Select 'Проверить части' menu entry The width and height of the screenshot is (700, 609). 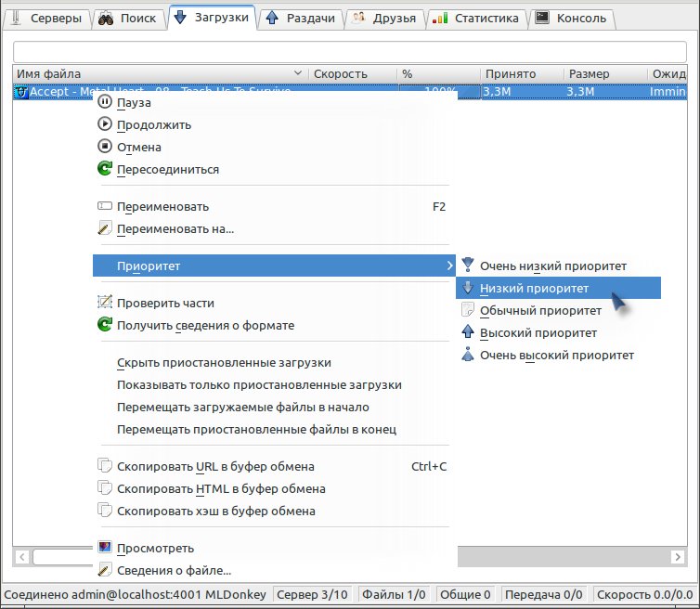(274, 303)
